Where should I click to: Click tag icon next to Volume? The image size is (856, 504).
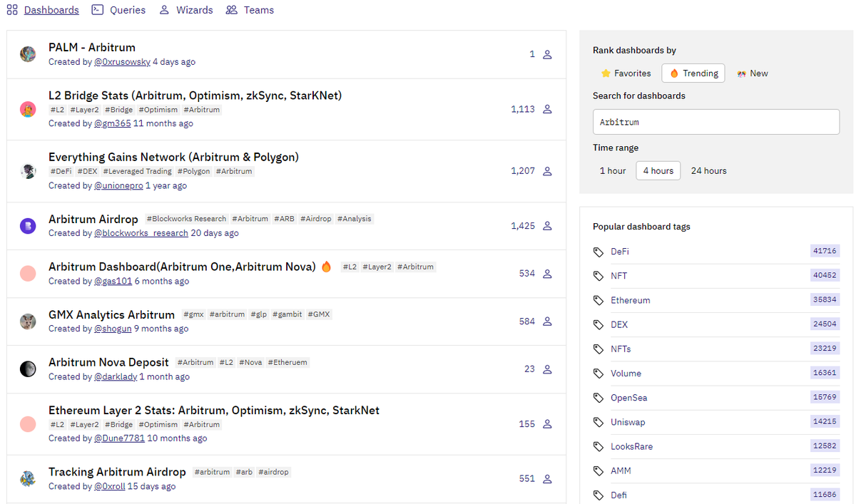tap(598, 374)
